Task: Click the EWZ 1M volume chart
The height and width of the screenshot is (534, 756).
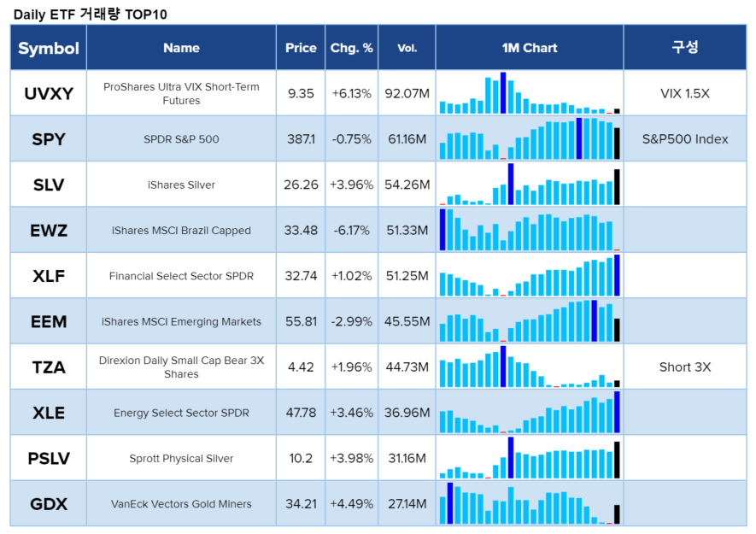Action: 530,230
